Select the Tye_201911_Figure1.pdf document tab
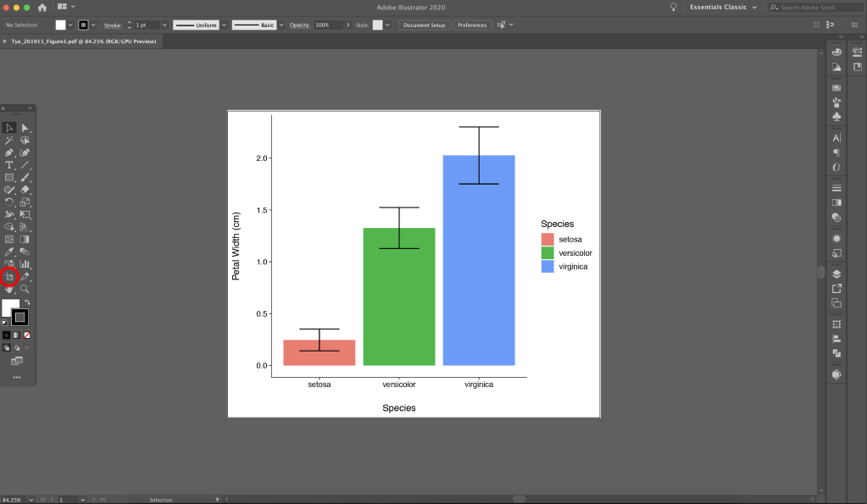 [85, 41]
